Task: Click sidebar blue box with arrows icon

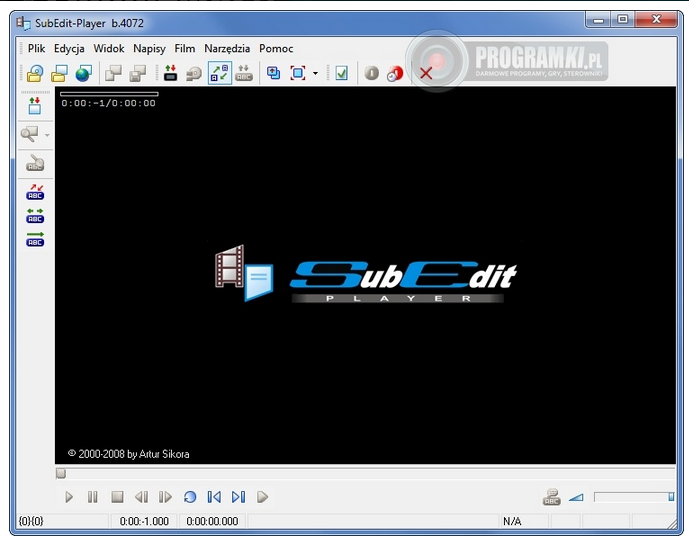Action: coord(35,106)
